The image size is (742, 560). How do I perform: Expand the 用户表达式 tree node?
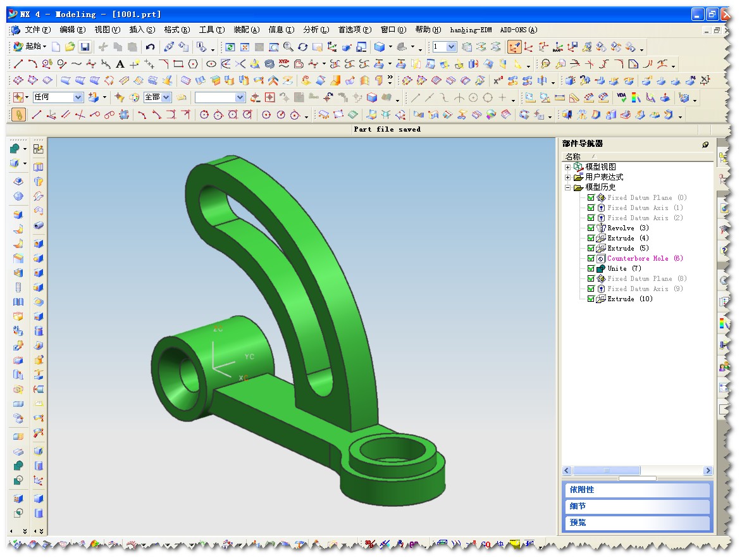click(567, 178)
